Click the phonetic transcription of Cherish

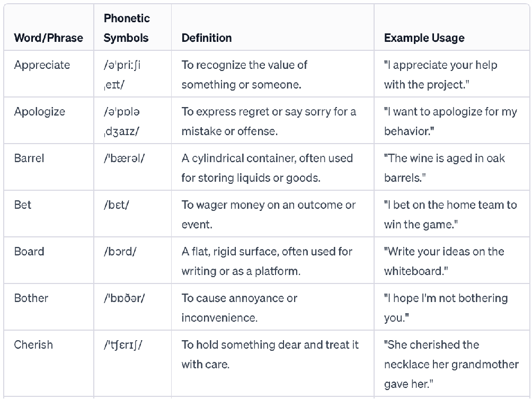tap(123, 345)
